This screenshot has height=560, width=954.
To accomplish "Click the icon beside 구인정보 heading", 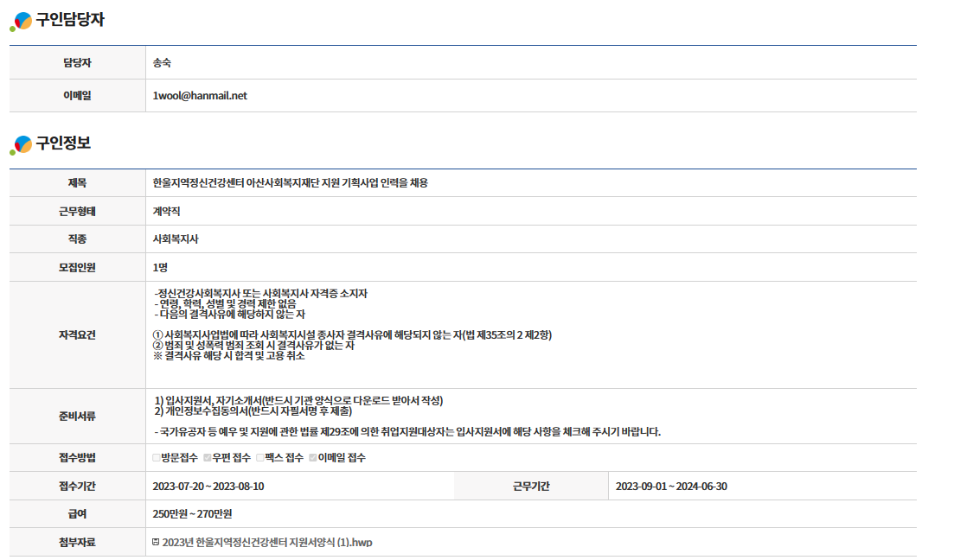I will pos(22,144).
